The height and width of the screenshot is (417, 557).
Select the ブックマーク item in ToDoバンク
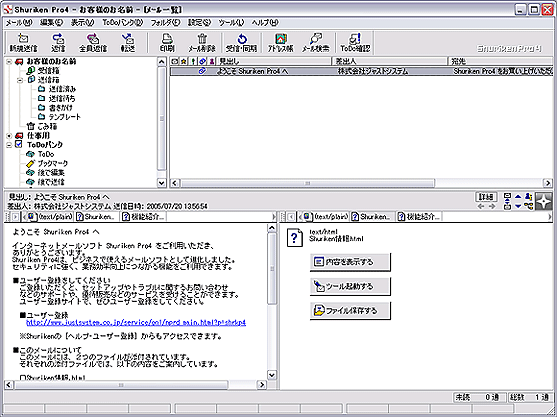click(x=47, y=164)
